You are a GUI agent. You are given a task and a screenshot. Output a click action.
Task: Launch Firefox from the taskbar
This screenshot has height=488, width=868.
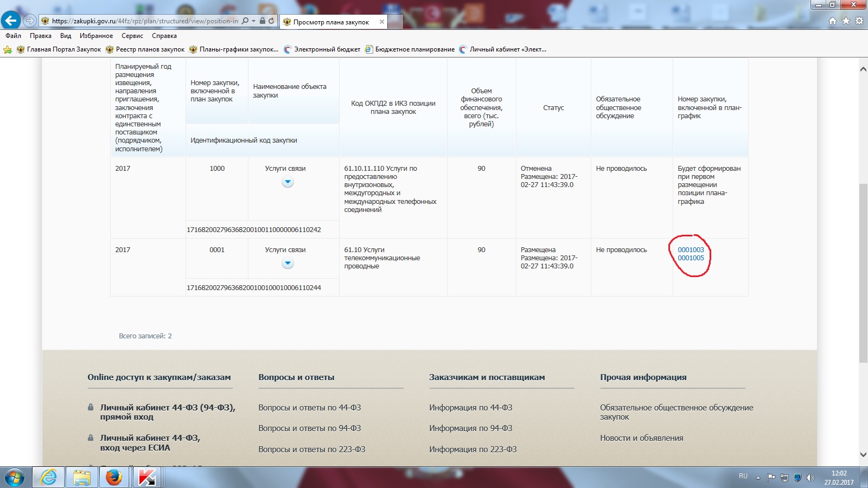coord(114,478)
